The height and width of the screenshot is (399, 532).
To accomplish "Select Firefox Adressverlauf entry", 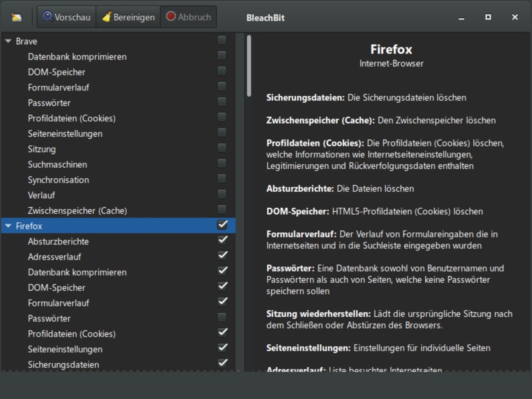I will (55, 257).
